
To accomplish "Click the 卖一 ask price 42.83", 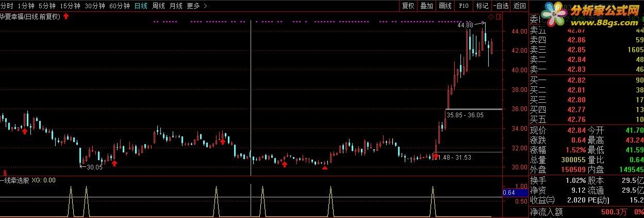I will 576,69.
